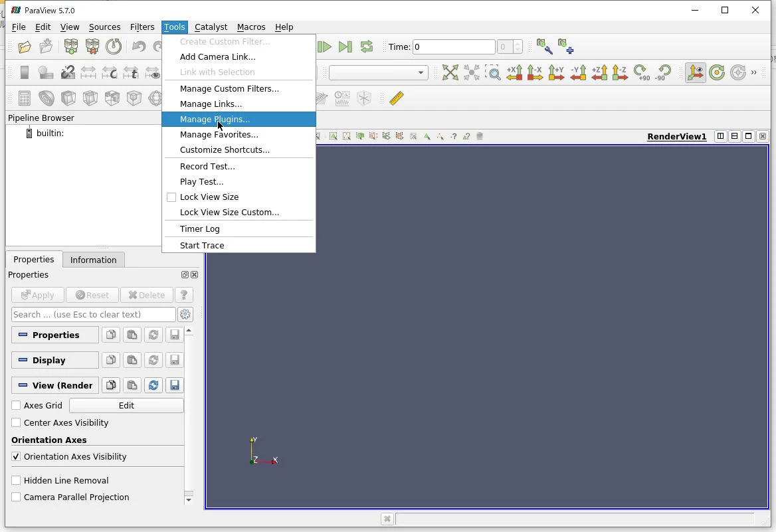Toggle the animation Loop icon

366,47
